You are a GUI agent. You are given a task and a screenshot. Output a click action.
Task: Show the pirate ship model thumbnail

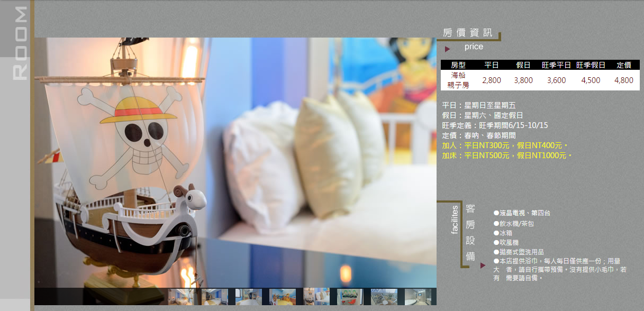coord(316,297)
